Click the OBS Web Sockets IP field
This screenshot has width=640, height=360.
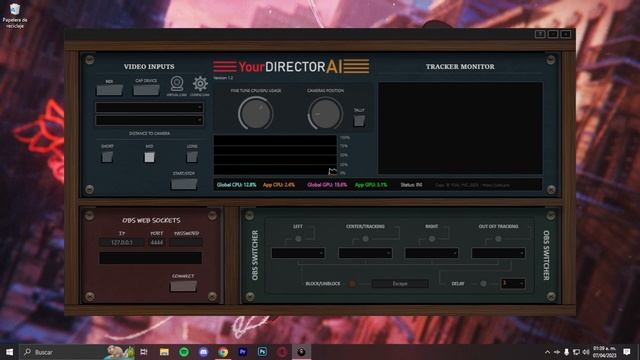(x=122, y=242)
